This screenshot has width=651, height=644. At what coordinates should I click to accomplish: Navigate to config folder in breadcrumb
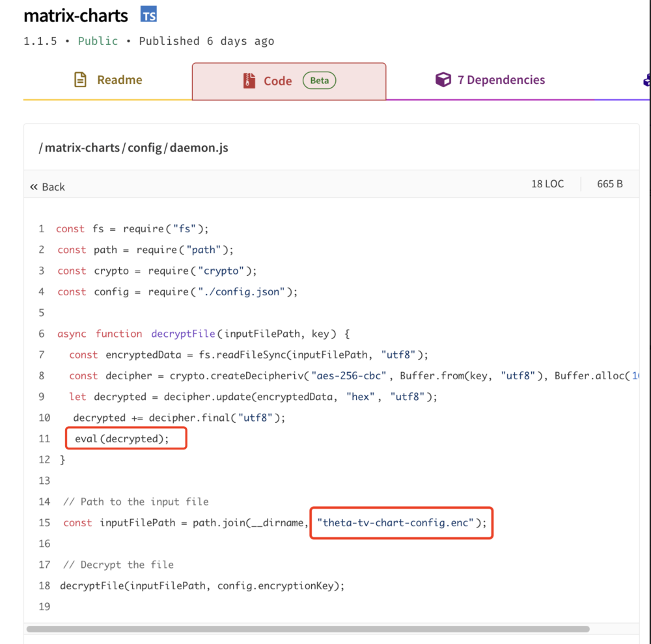click(x=145, y=148)
